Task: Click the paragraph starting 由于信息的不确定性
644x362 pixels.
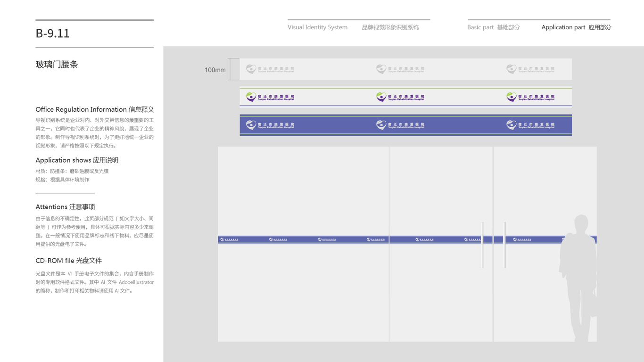Action: click(95, 231)
